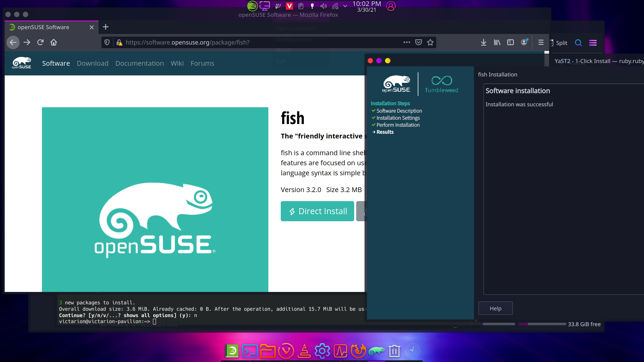Open search in the file manager window
The image size is (644, 362).
(x=578, y=43)
